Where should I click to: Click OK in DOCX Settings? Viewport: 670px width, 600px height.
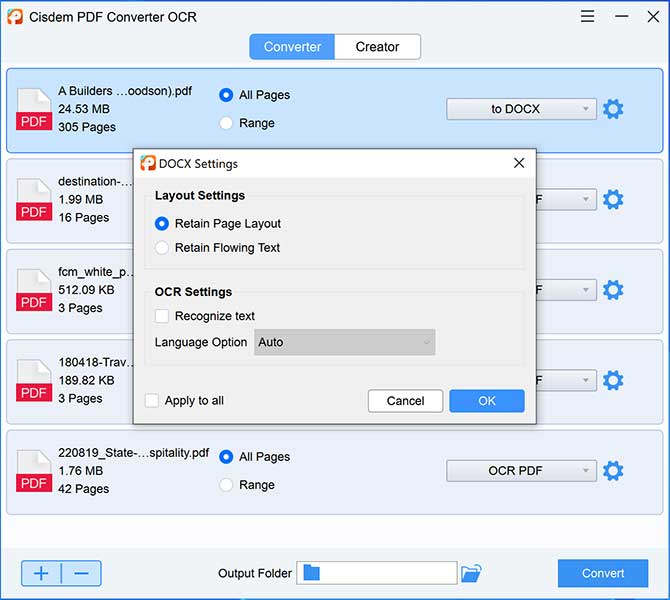[487, 401]
